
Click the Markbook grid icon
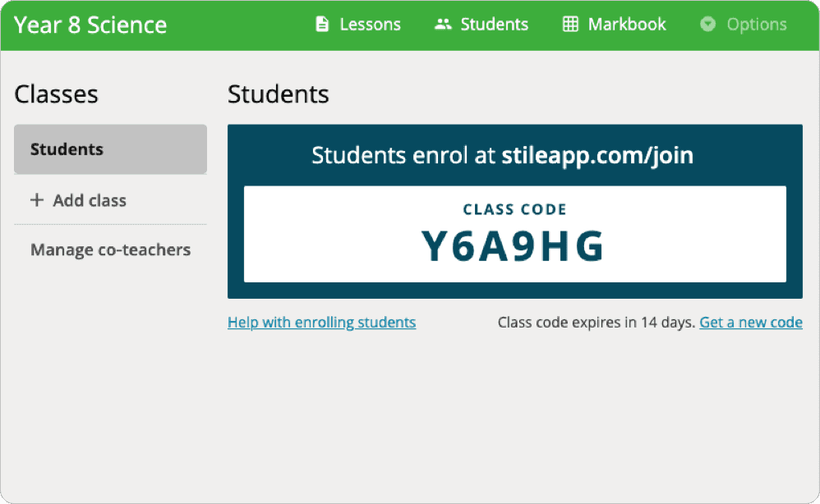click(570, 24)
